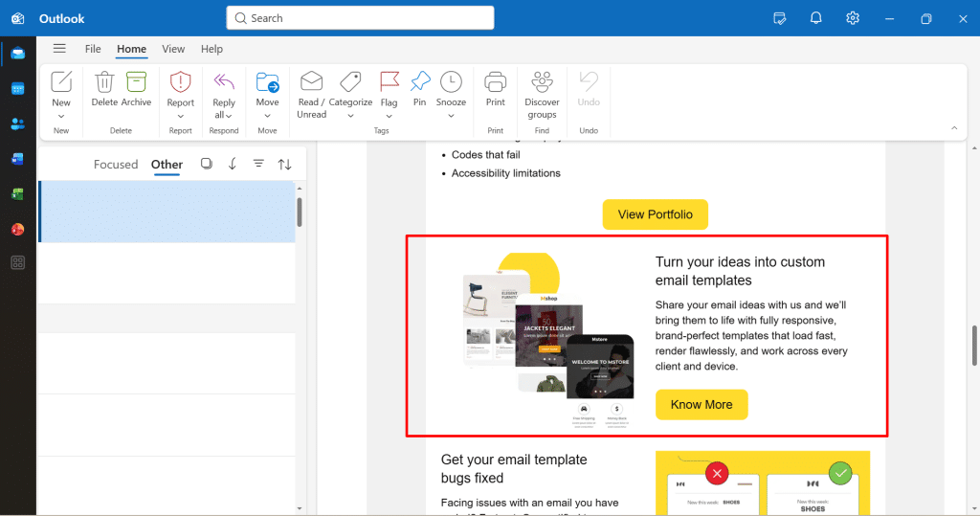Open the Help ribbon tab
Viewport: 980px width, 516px height.
point(212,49)
